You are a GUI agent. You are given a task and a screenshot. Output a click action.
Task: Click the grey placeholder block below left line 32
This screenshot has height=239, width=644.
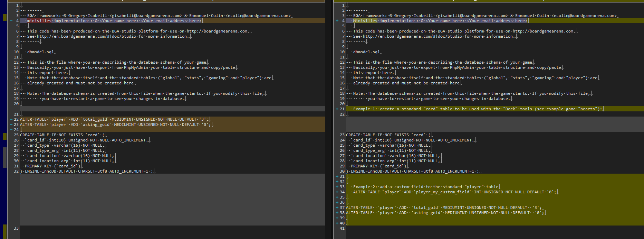[x=173, y=200]
